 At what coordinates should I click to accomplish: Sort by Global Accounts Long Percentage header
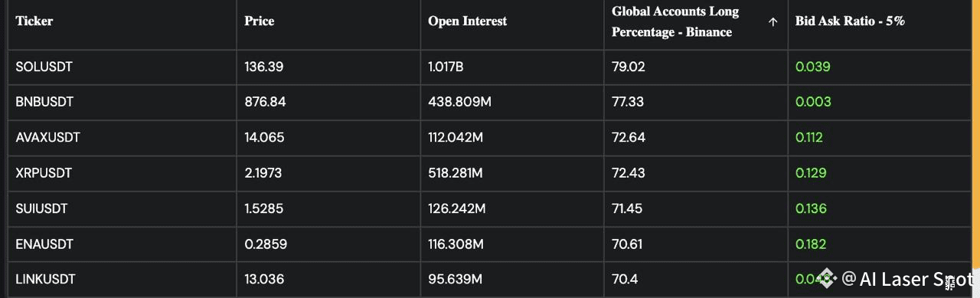click(x=675, y=21)
